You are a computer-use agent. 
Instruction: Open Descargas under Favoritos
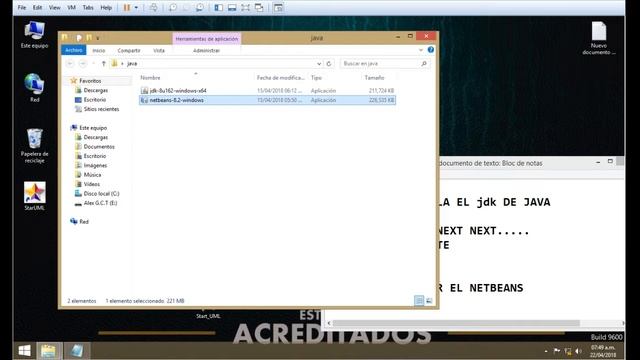pyautogui.click(x=96, y=90)
